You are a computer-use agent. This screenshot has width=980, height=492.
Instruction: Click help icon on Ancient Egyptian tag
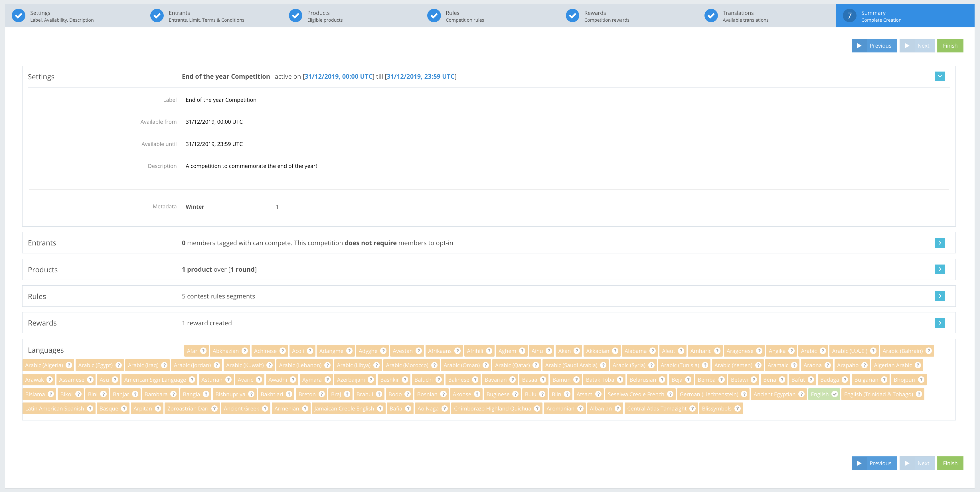801,394
